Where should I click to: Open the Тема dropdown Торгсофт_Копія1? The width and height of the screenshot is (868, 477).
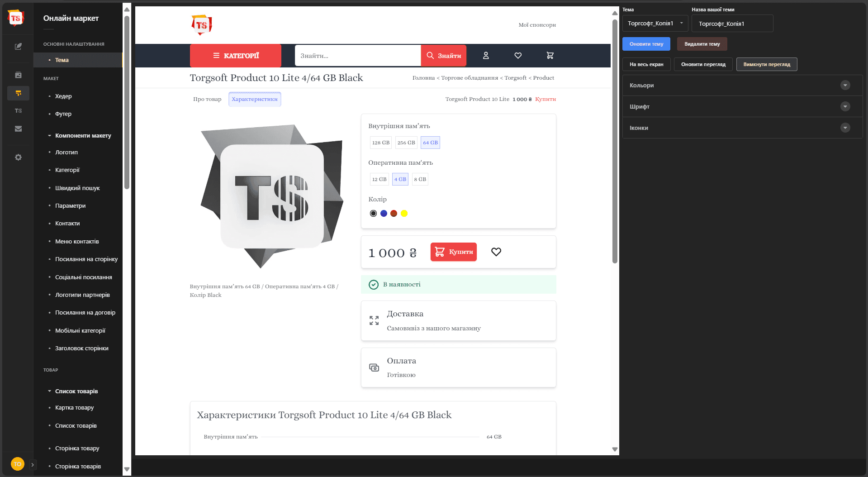pyautogui.click(x=655, y=24)
